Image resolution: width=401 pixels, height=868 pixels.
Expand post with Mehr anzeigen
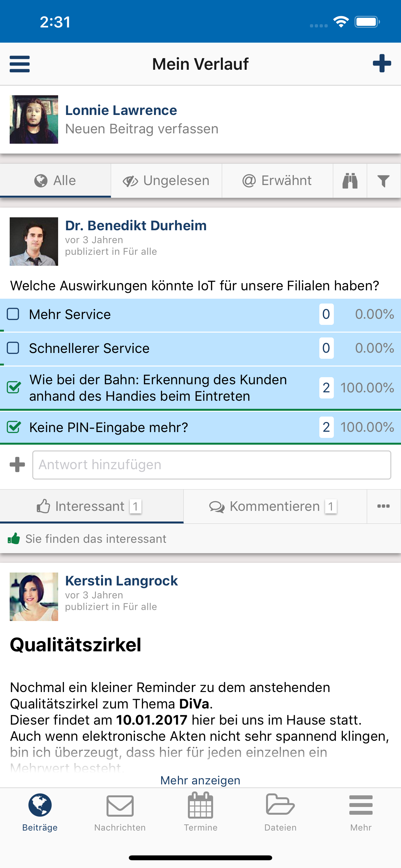coord(200,780)
